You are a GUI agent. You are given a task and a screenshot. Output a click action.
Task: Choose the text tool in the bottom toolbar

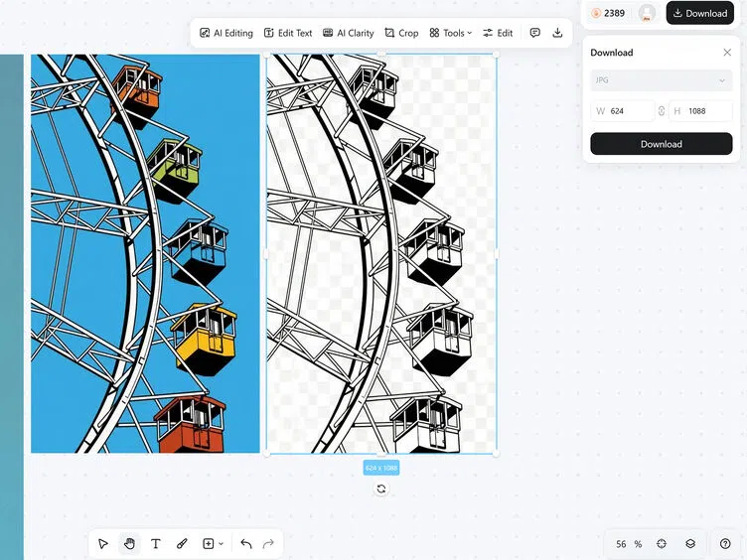click(x=155, y=543)
